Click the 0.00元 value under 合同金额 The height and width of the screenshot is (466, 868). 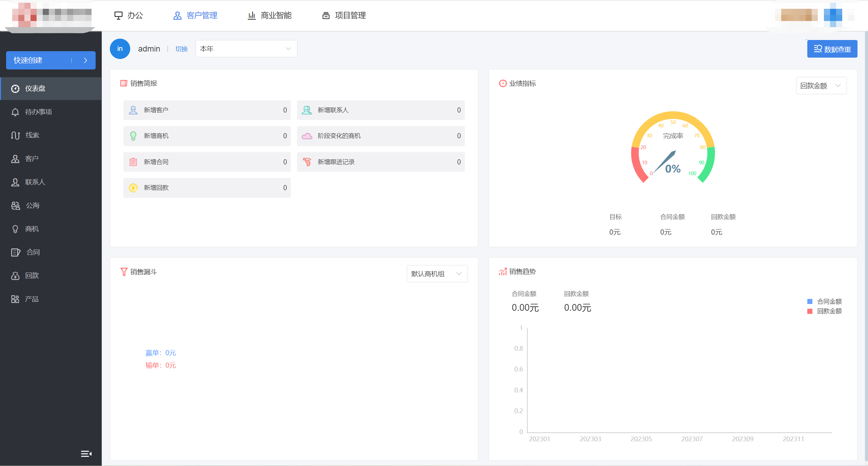[x=525, y=308]
